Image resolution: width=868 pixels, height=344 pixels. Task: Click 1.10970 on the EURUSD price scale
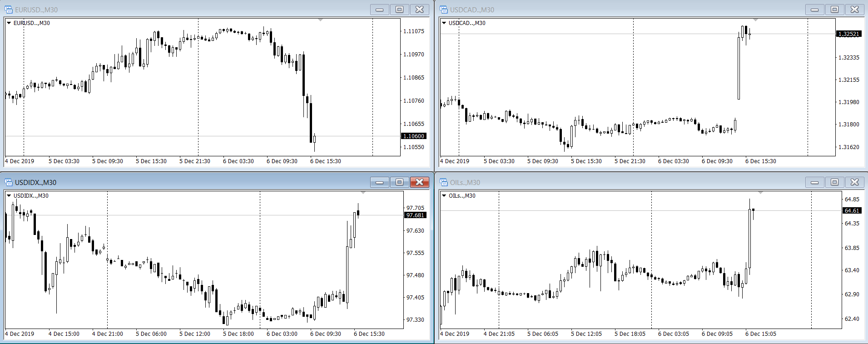[x=414, y=54]
